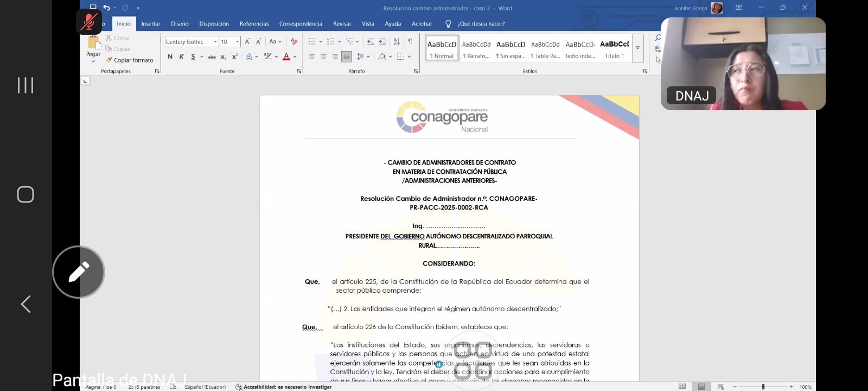Click the show paragraph marks pilcrow icon
This screenshot has width=868, height=391.
tap(410, 42)
